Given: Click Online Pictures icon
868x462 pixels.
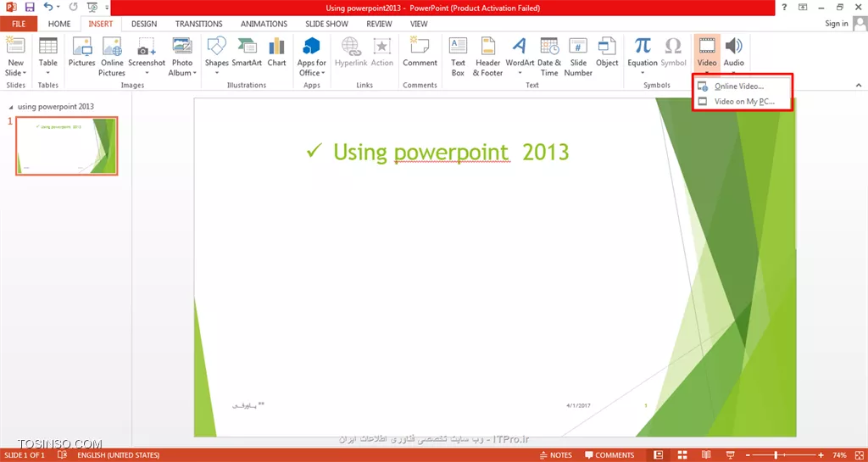Looking at the screenshot, I should point(112,47).
